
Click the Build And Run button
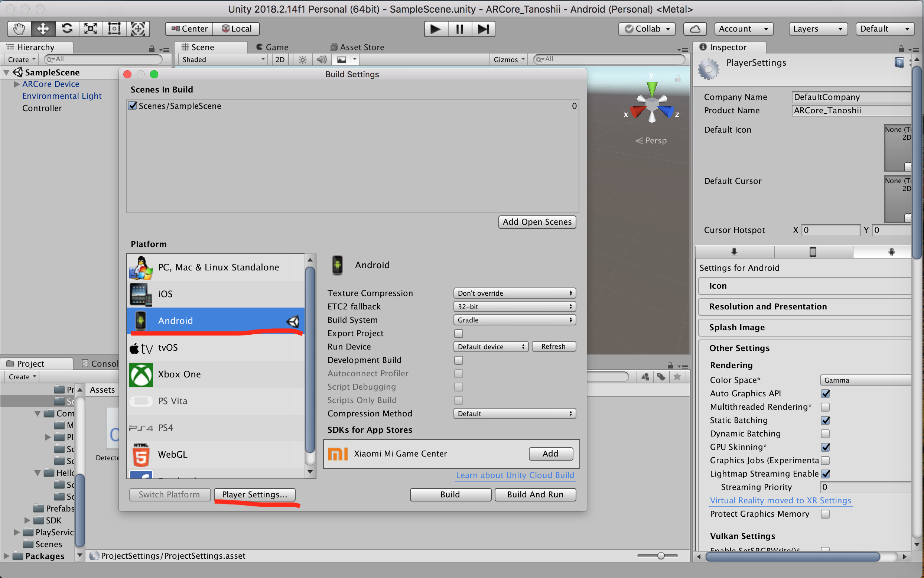(535, 494)
